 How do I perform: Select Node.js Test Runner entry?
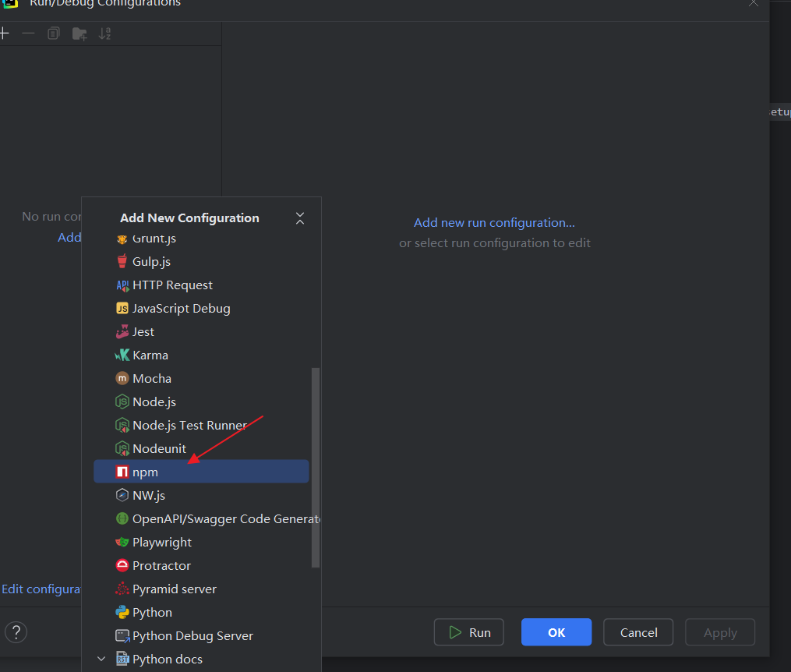pos(201,426)
